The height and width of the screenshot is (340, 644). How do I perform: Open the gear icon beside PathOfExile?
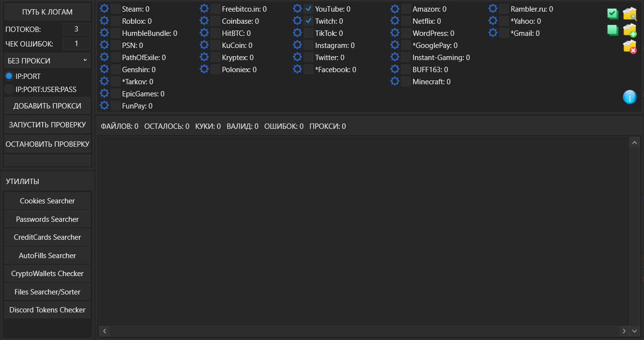(104, 57)
